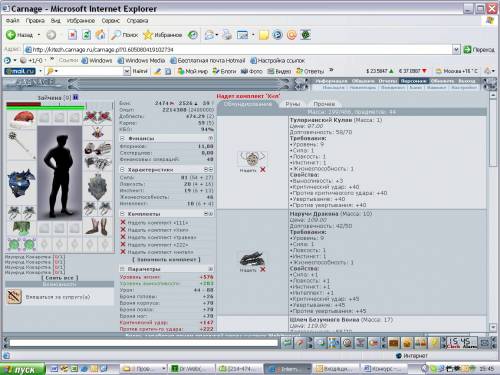The image size is (500, 375).
Task: Click the inventory scrollbar down arrow
Action: [493, 327]
